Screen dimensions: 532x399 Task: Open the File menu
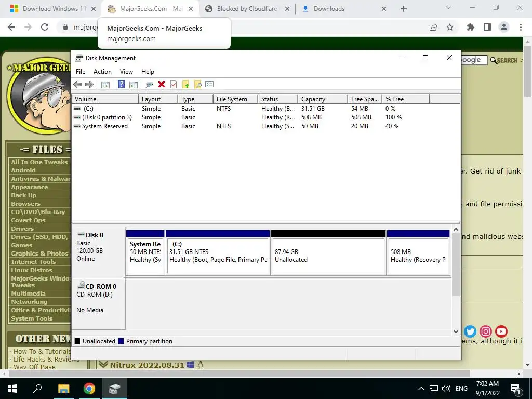[81, 72]
